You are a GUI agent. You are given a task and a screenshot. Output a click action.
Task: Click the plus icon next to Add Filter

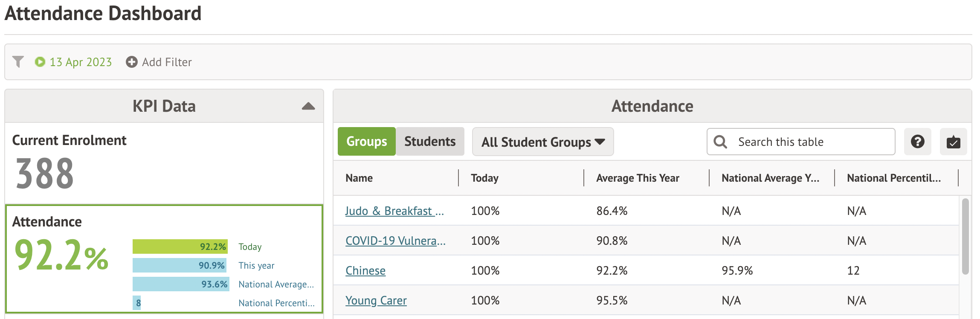(131, 62)
